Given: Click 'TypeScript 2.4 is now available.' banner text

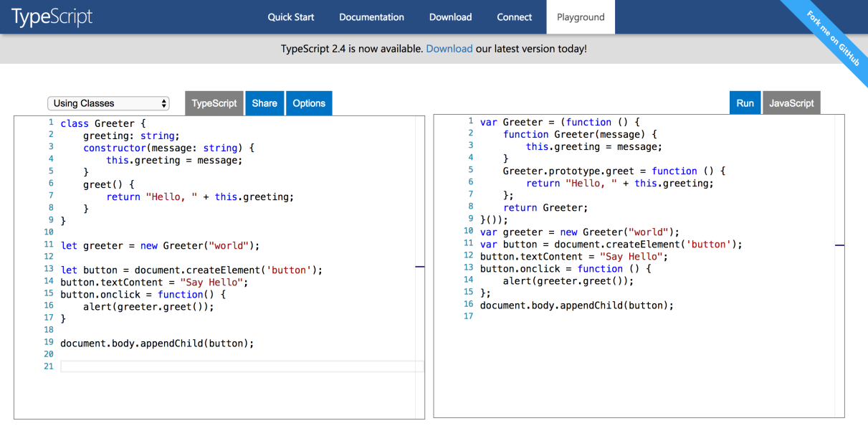Looking at the screenshot, I should click(352, 49).
